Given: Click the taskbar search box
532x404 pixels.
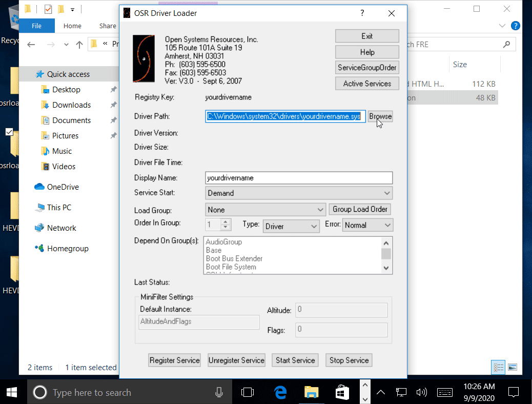Looking at the screenshot, I should [x=129, y=392].
